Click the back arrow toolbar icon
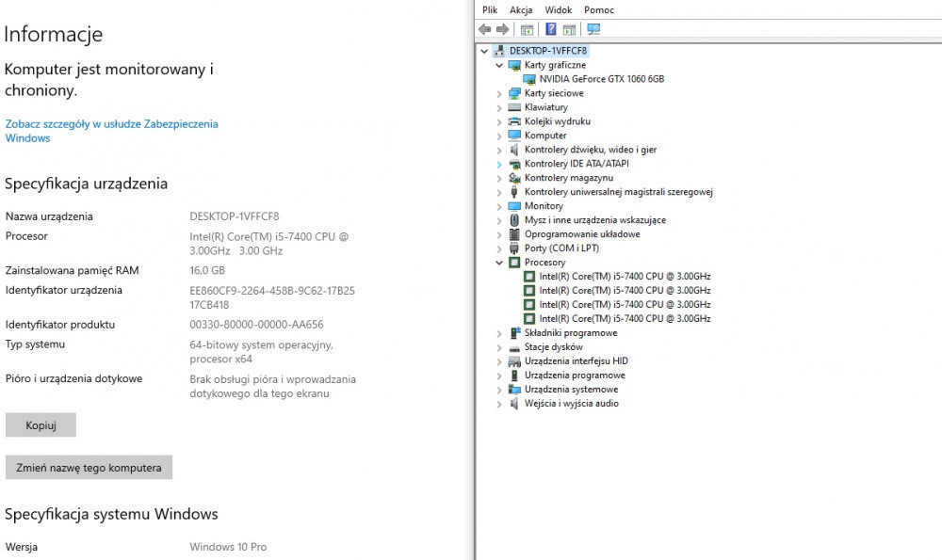This screenshot has width=942, height=560. (x=485, y=29)
